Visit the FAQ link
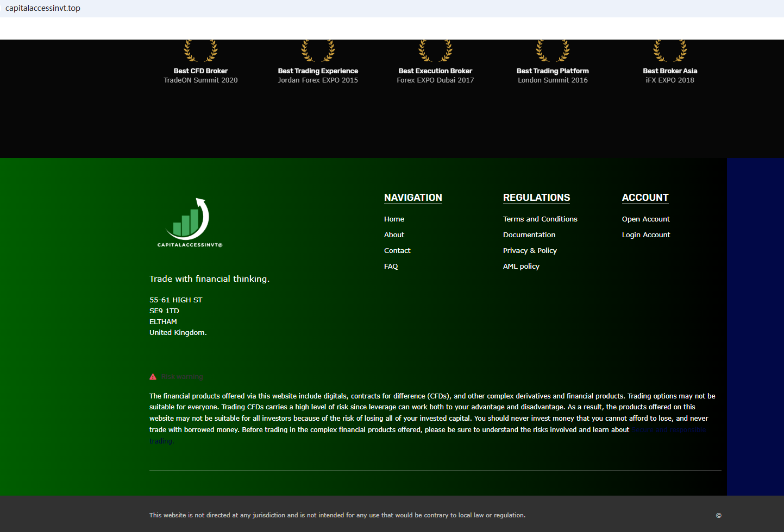Screen dimensions: 784x532 tap(391, 267)
